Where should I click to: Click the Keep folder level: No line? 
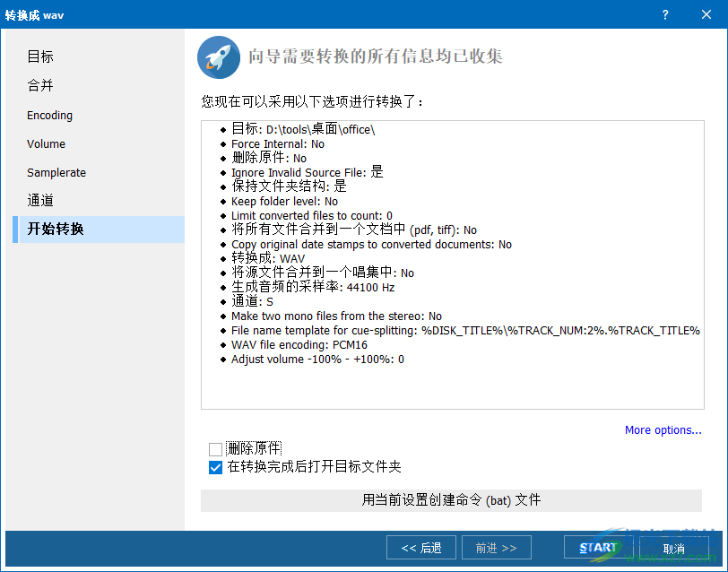[x=284, y=202]
